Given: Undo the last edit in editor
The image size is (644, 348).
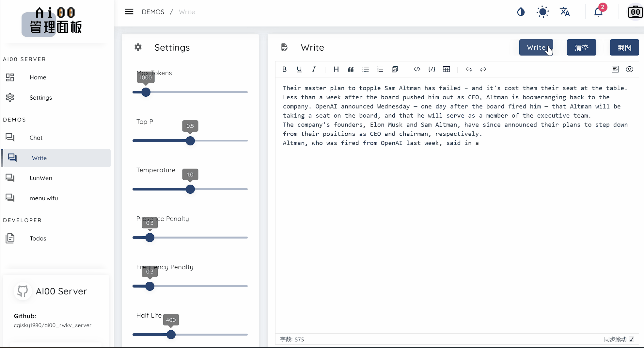Looking at the screenshot, I should [x=469, y=69].
